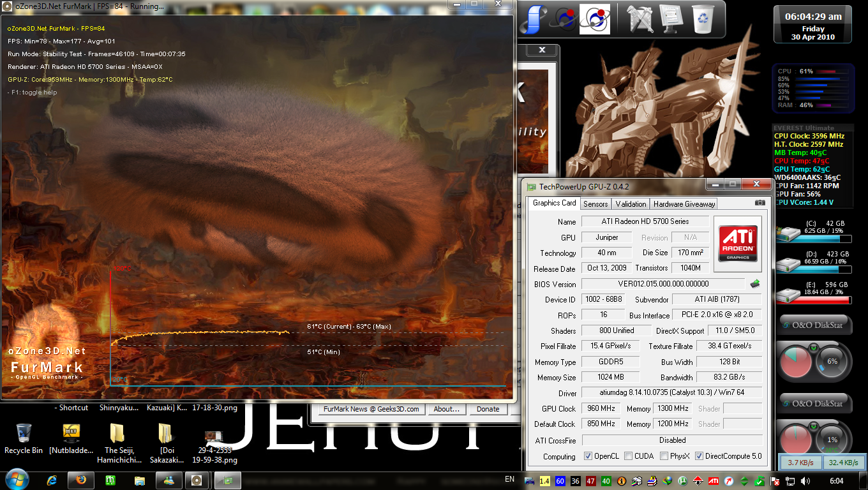Viewport: 868px width, 490px height.
Task: Uncheck the DirectCompute 5.0 checkbox
Action: click(700, 456)
